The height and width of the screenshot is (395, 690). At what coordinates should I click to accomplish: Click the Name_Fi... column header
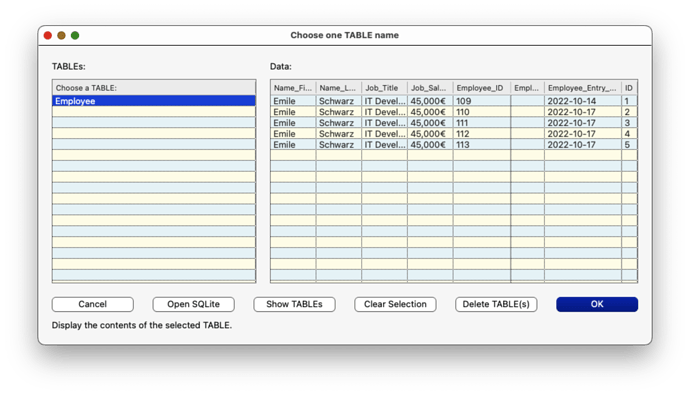click(293, 88)
